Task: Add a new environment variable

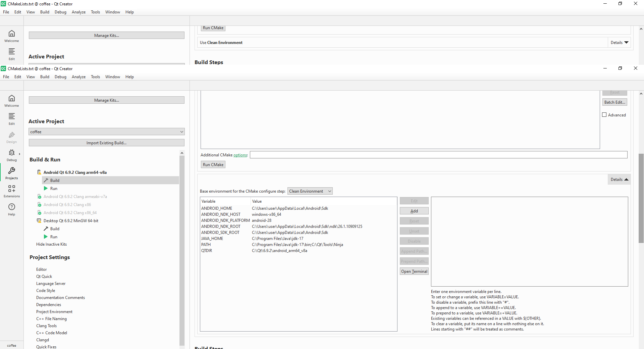Action: tap(414, 211)
